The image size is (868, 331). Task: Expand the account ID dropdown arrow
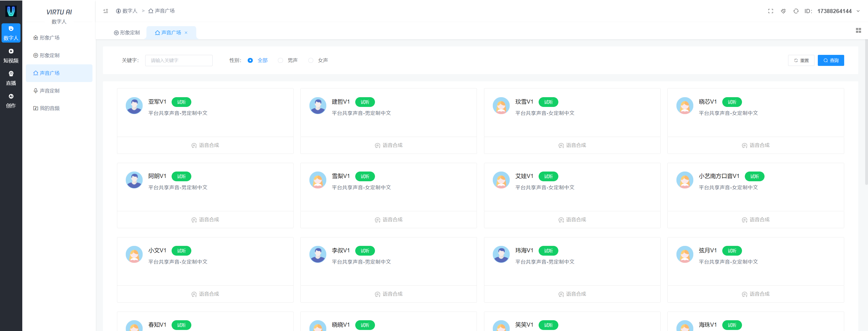858,11
